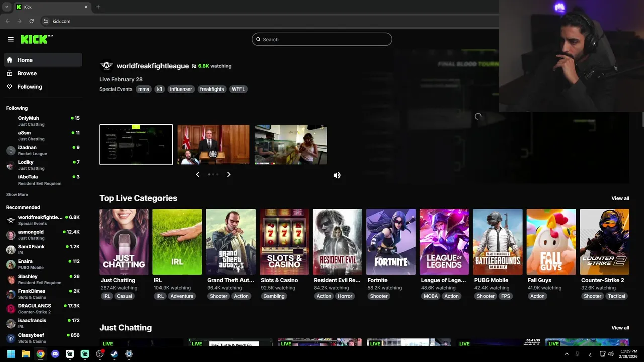Open the League of Legends category
This screenshot has width=644, height=362.
pos(444,241)
